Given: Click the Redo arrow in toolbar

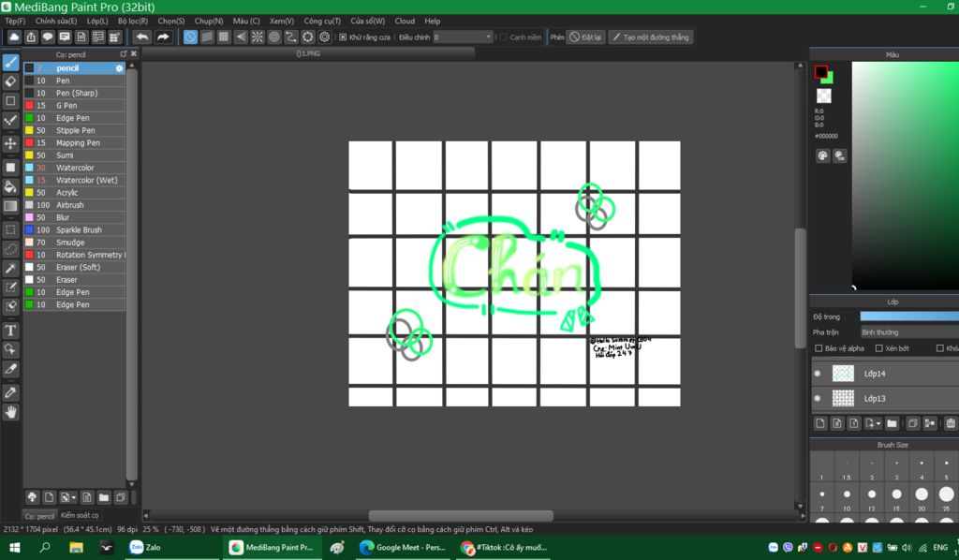Looking at the screenshot, I should (x=163, y=37).
